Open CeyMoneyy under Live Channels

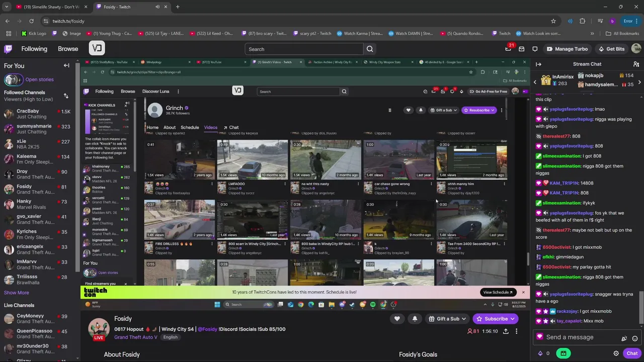[x=38, y=319]
